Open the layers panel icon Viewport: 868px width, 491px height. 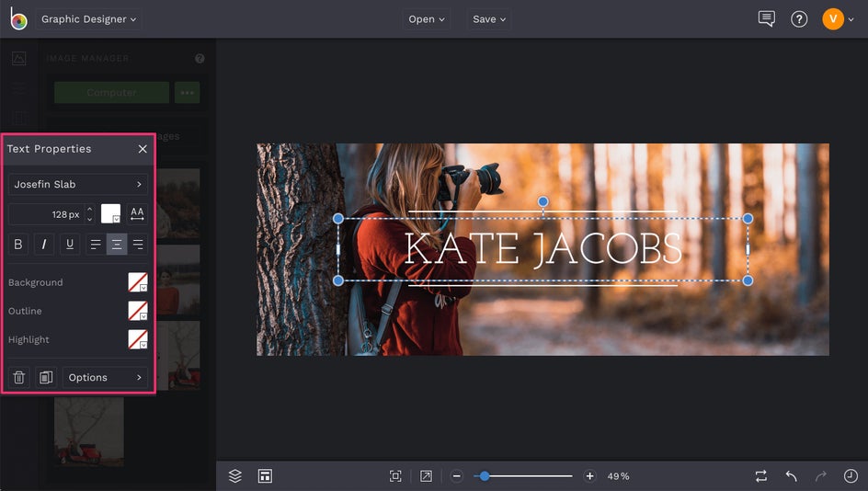pos(235,476)
